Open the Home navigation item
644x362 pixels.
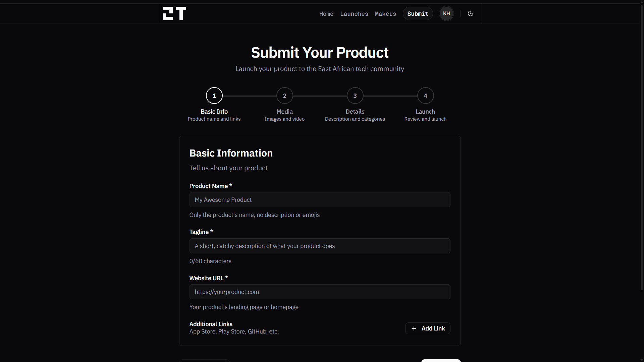tap(326, 14)
